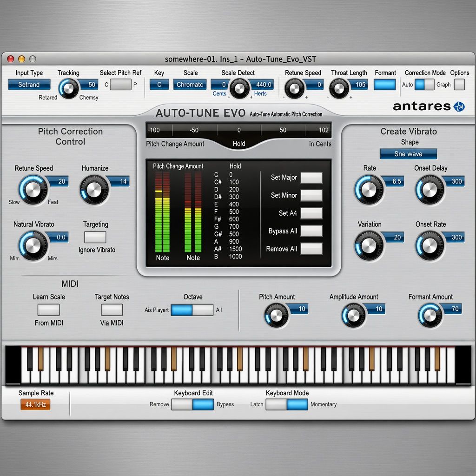Open the Sample Rate 44.1kHz display

pyautogui.click(x=35, y=404)
